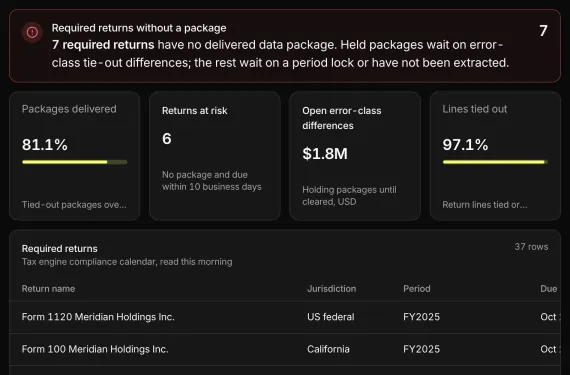Click the $1.8M value

click(x=325, y=154)
